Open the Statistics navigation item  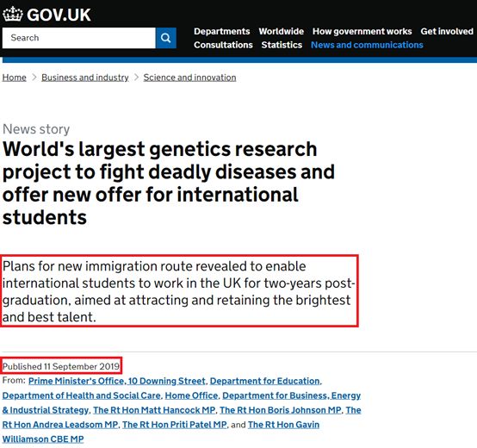pyautogui.click(x=282, y=45)
